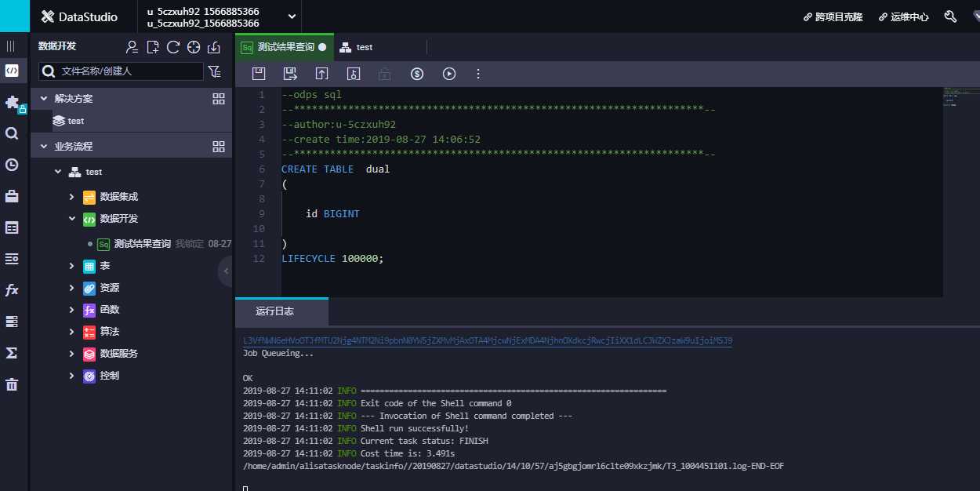Open 跨项目克隆 link

(833, 16)
